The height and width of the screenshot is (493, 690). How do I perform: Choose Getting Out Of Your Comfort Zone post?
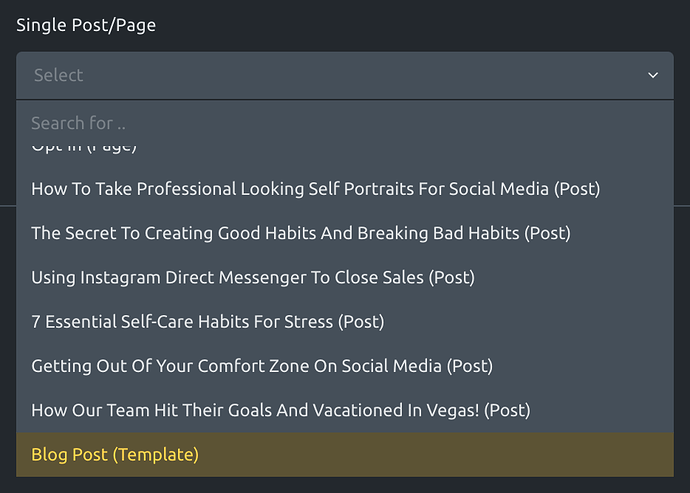345,366
